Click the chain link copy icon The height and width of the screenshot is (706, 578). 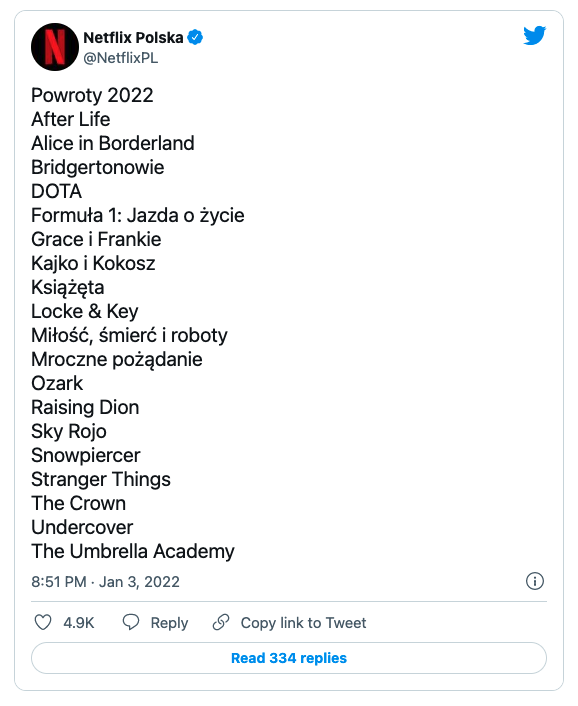221,622
